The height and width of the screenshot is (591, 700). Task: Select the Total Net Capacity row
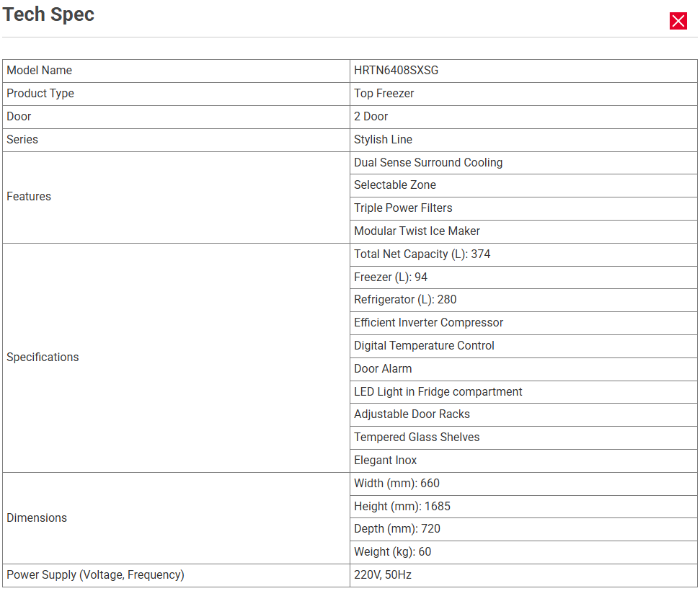(422, 254)
